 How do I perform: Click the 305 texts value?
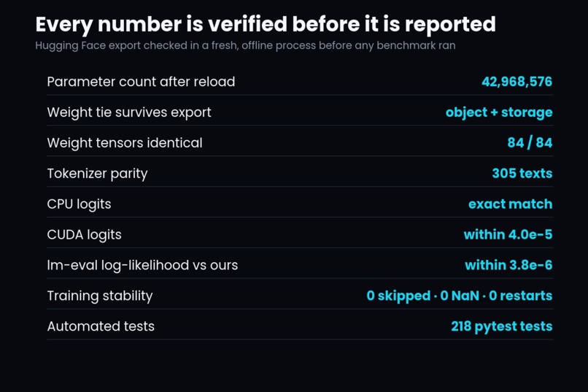[x=522, y=173]
